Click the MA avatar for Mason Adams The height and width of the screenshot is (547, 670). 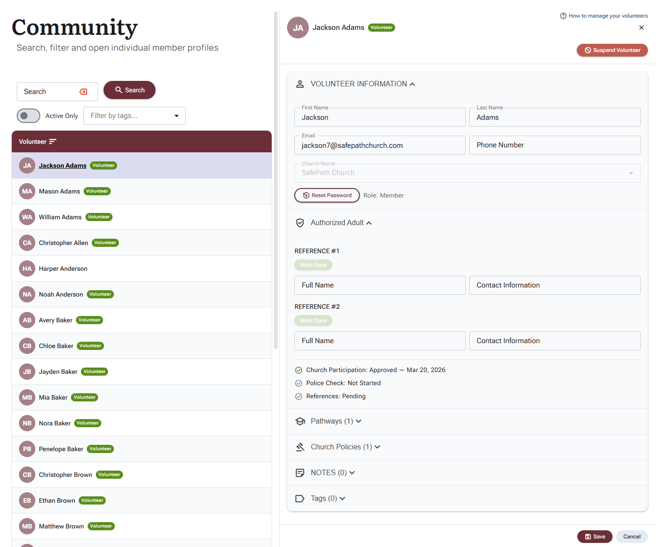(x=27, y=191)
